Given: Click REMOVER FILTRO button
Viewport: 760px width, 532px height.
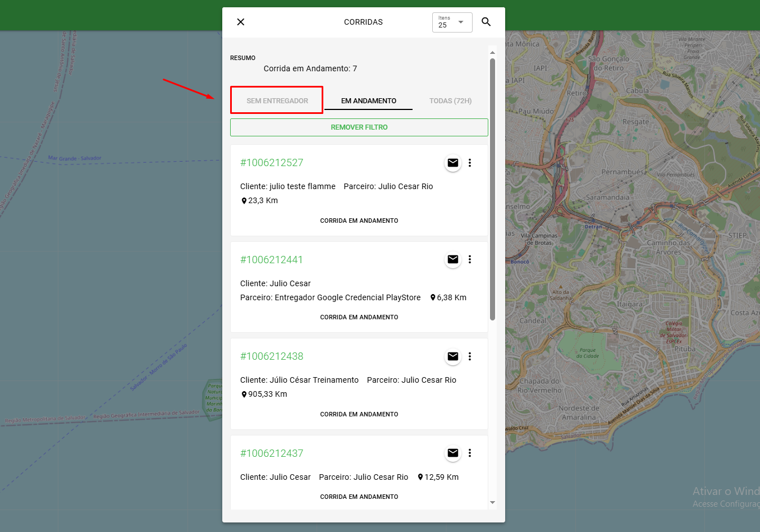Looking at the screenshot, I should click(x=359, y=127).
